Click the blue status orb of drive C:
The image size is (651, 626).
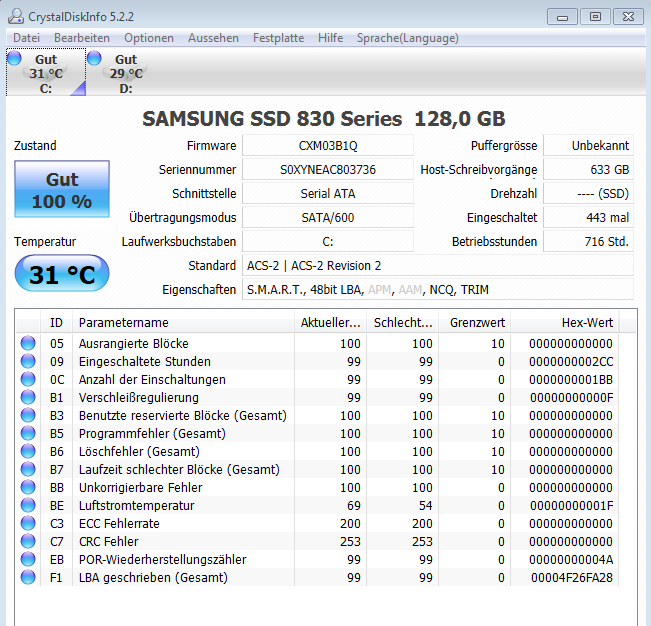click(x=15, y=58)
